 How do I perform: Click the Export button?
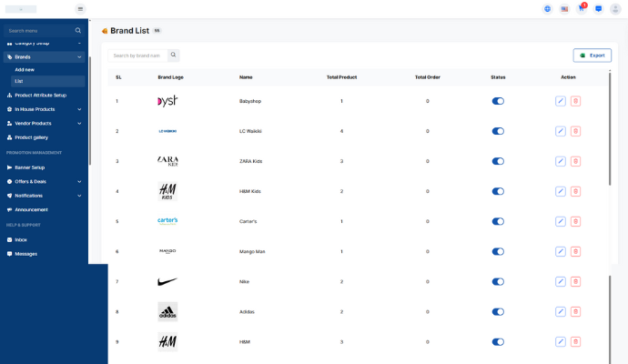click(592, 56)
